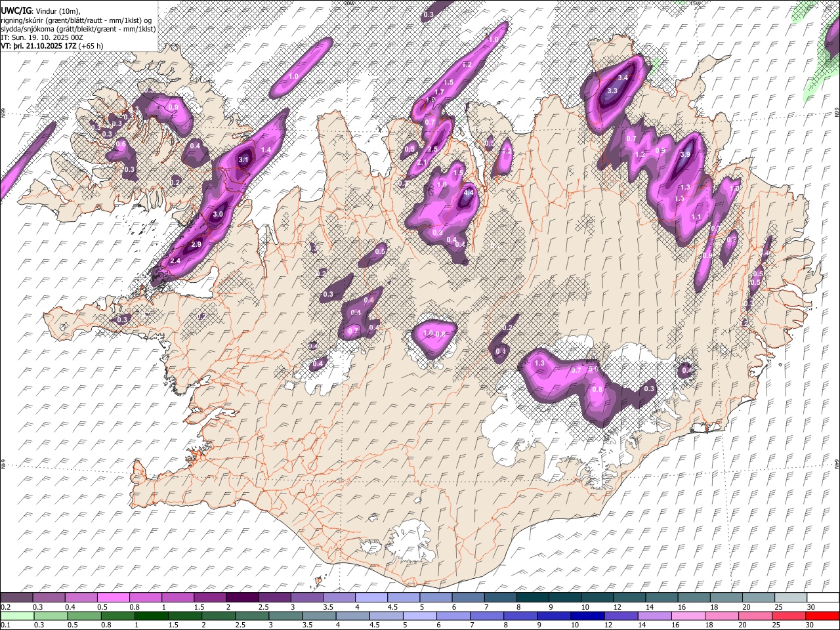
Task: Select the top legend swatch from 20 to 25
Action: point(759,598)
